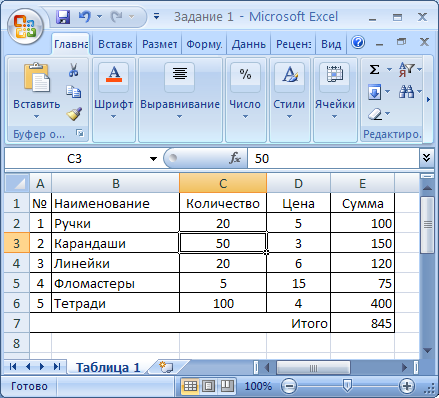Click the formula bar showing 50

[333, 159]
